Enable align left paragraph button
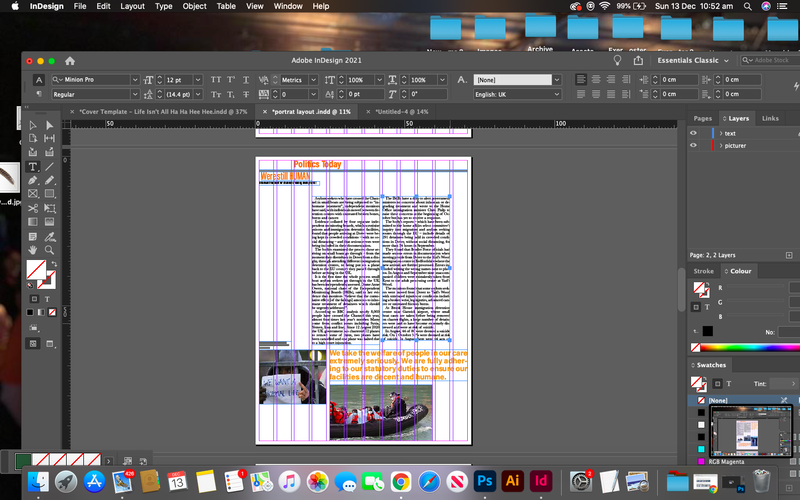Image resolution: width=800 pixels, height=500 pixels. 581,80
